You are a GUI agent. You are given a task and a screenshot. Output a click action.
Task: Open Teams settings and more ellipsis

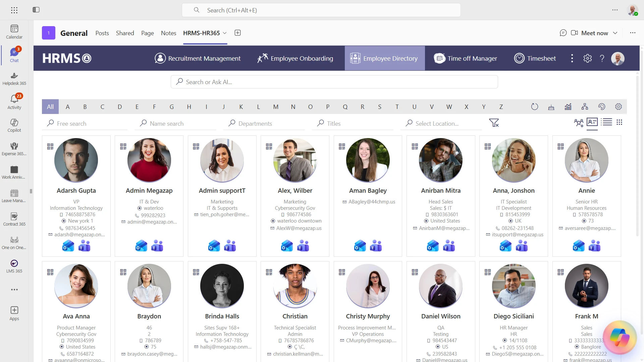click(x=615, y=10)
